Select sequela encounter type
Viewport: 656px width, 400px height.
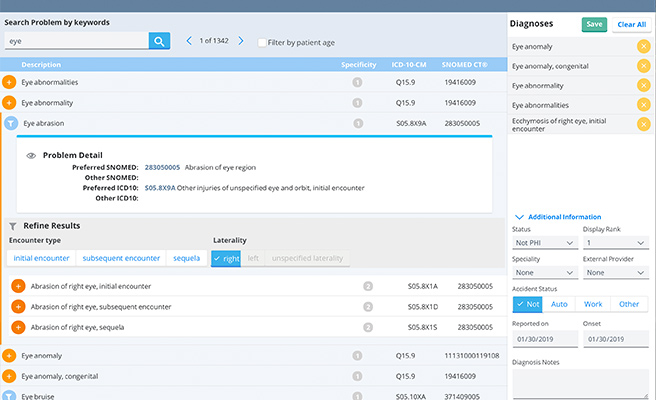[x=187, y=258]
